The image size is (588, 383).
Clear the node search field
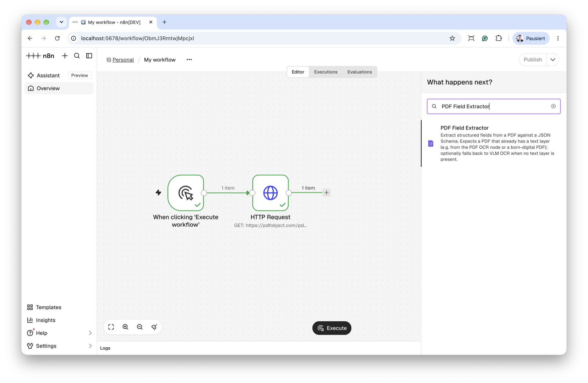553,106
